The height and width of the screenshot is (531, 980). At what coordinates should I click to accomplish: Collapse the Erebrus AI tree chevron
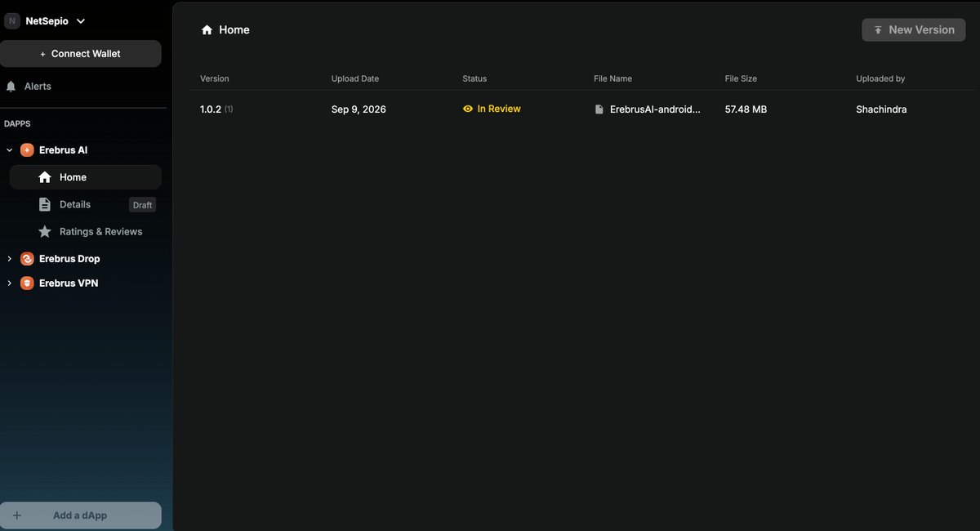tap(10, 150)
